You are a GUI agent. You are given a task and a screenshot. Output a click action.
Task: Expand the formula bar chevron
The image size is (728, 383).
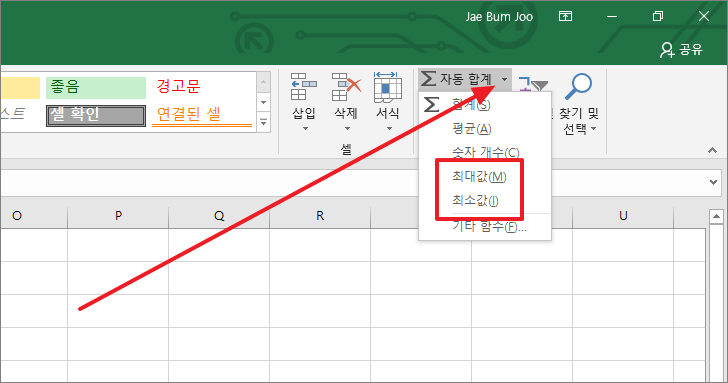pyautogui.click(x=714, y=182)
